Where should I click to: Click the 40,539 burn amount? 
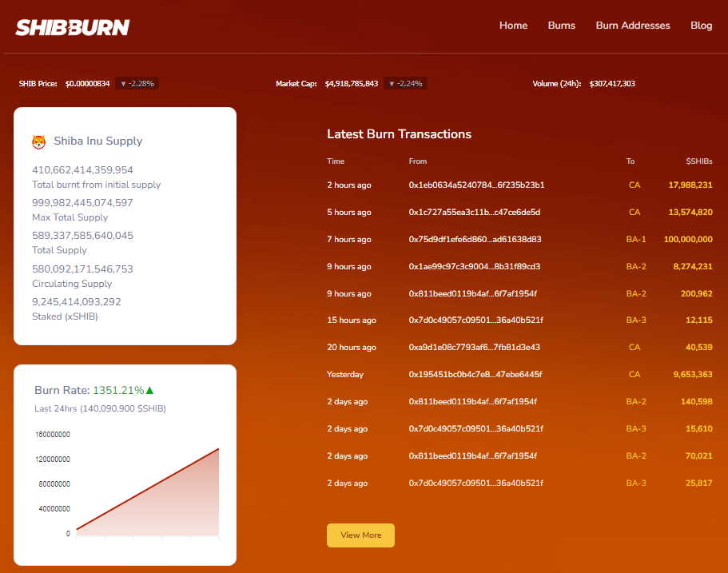[x=698, y=348]
